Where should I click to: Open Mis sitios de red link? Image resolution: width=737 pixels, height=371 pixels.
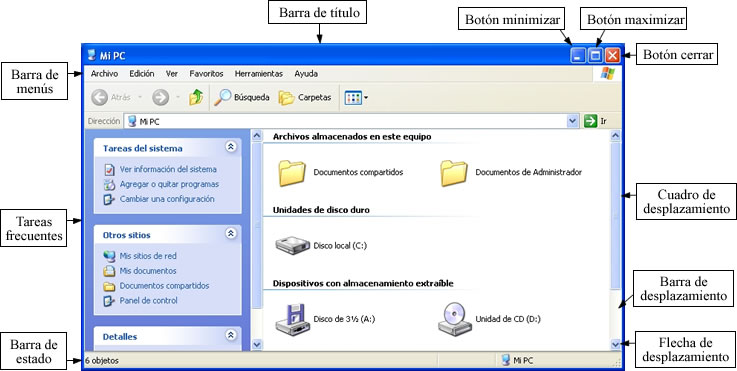(x=148, y=256)
